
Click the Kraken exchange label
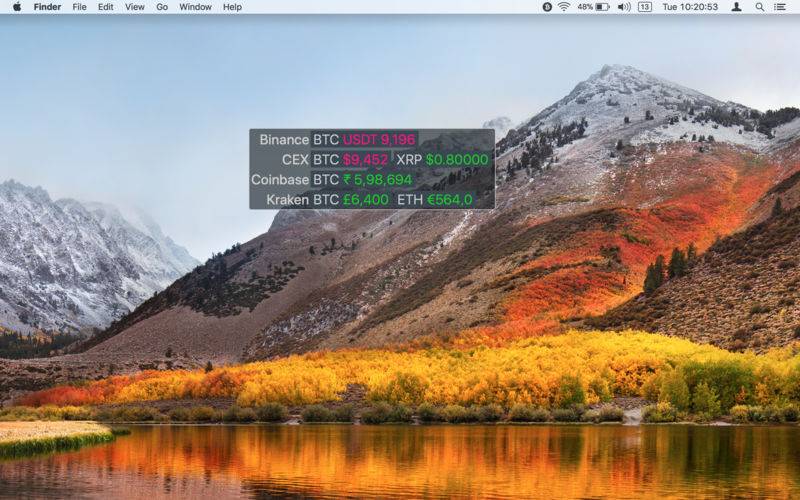(288, 199)
